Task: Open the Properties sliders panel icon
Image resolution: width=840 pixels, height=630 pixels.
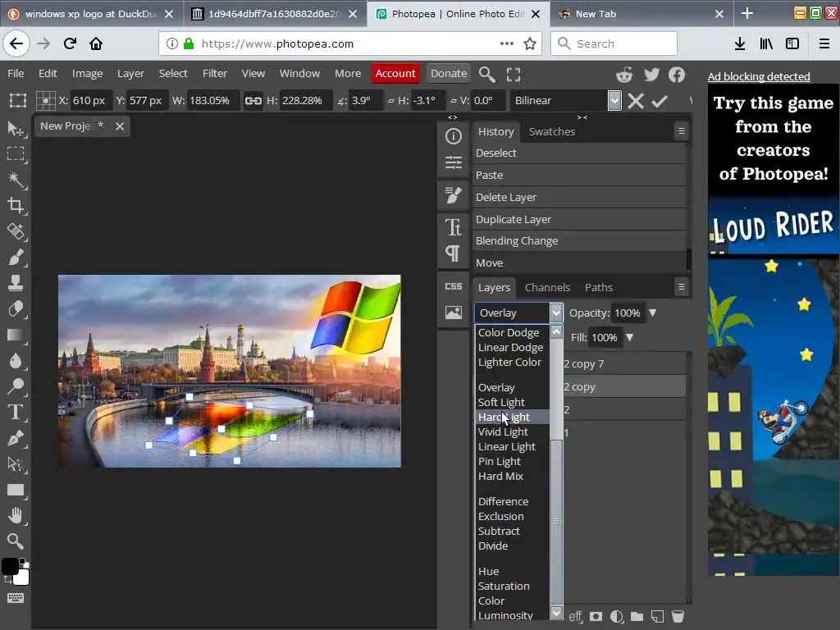Action: (x=453, y=162)
